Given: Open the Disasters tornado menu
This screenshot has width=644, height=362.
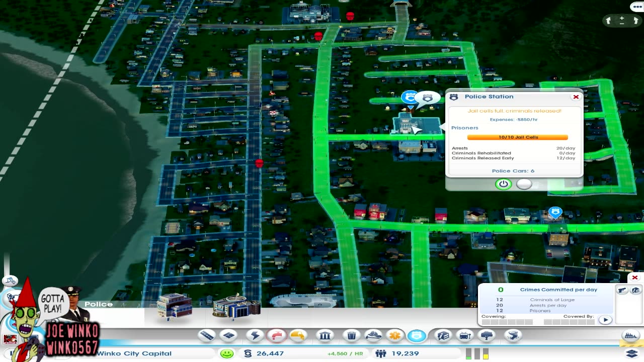Looking at the screenshot, I should click(513, 335).
